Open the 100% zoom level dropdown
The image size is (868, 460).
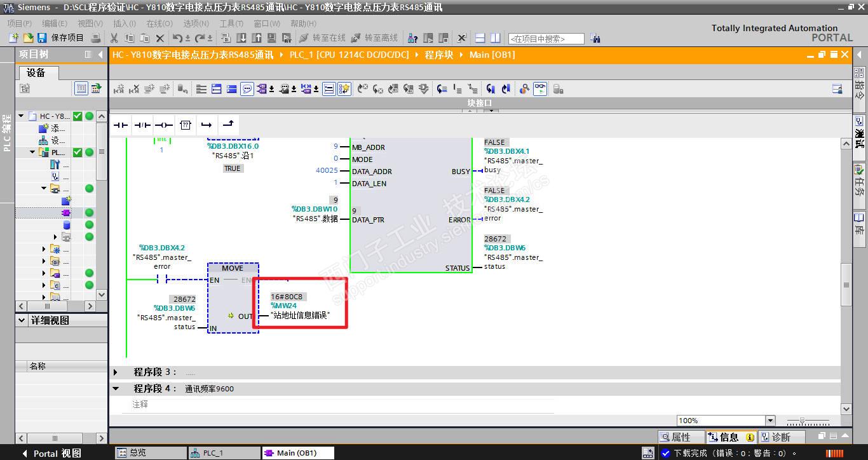(x=770, y=421)
